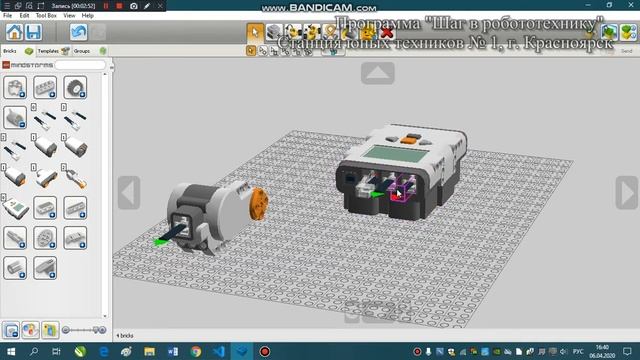This screenshot has width=640, height=360.
Task: Invert the current selection
Action: (x=333, y=51)
